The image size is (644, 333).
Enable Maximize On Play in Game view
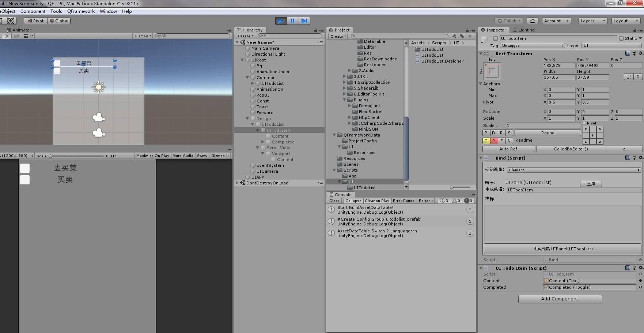tap(152, 155)
